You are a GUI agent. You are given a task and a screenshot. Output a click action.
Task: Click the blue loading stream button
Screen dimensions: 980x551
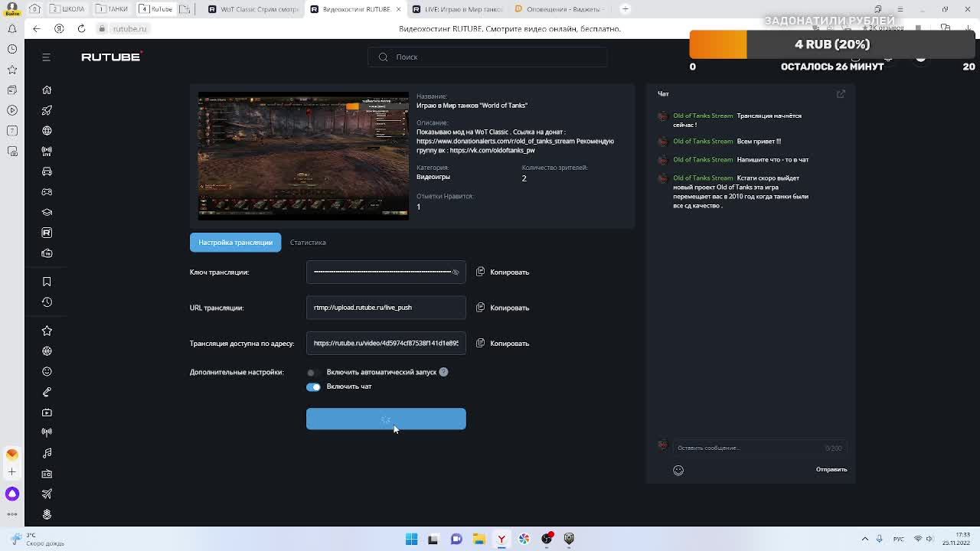tap(386, 419)
